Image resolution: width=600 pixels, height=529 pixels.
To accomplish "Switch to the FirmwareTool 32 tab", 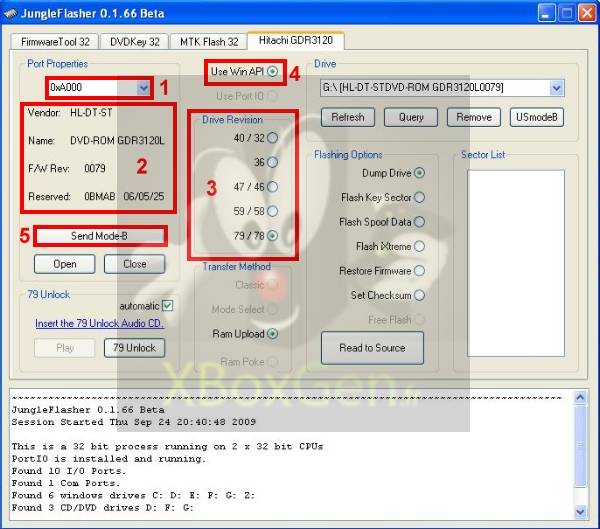I will click(x=55, y=42).
